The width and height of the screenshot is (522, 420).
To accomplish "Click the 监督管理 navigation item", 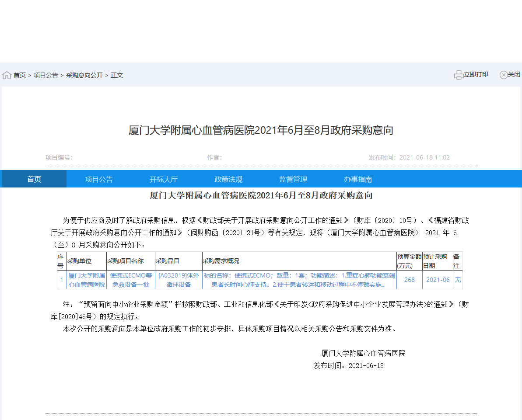I will click(293, 179).
